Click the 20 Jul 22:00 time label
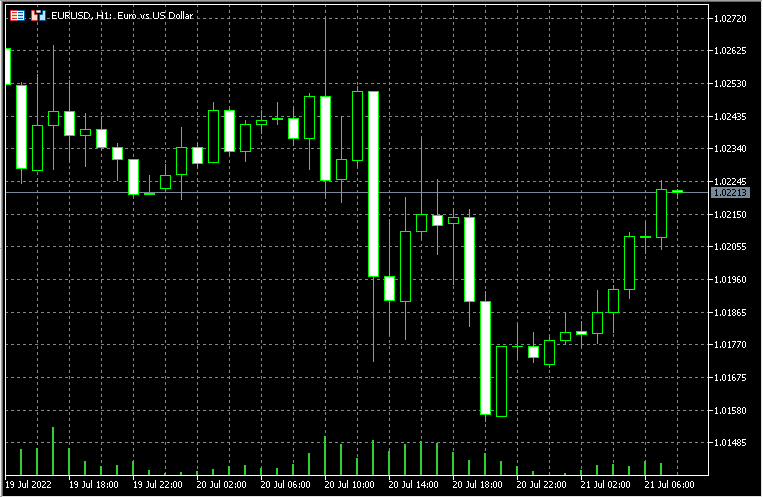The height and width of the screenshot is (497, 763). tap(541, 485)
